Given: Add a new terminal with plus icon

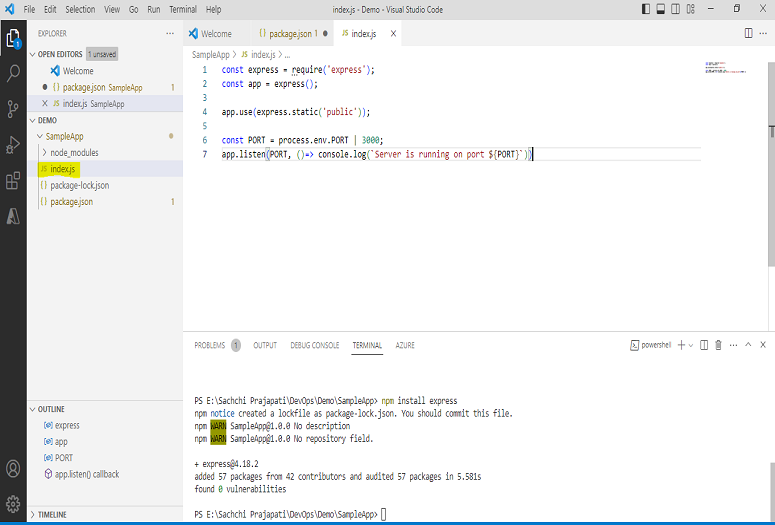Looking at the screenshot, I should [x=681, y=345].
